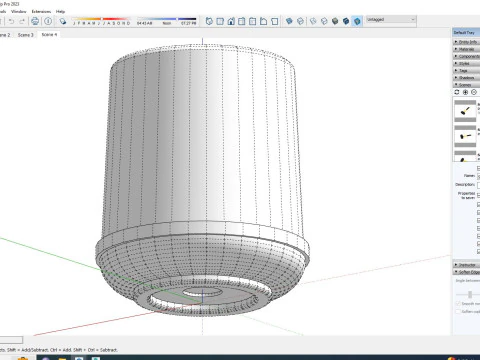Expand the Components panel
480x360 pixels.
click(466, 56)
